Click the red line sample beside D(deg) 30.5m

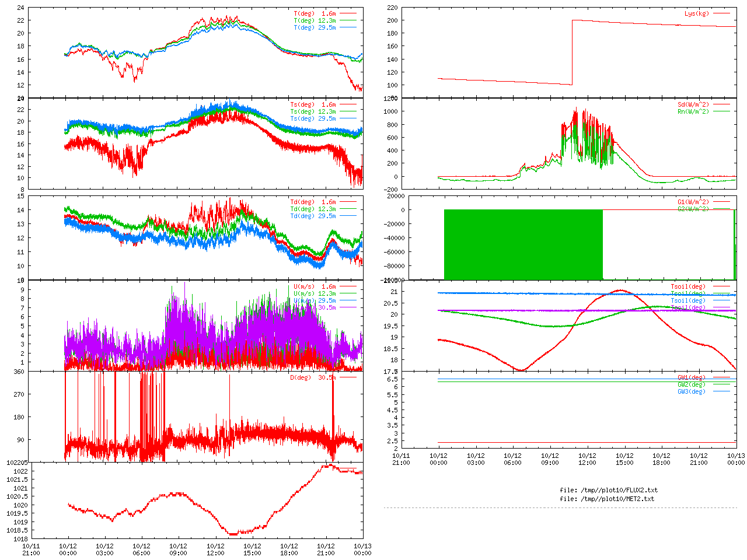pyautogui.click(x=348, y=377)
